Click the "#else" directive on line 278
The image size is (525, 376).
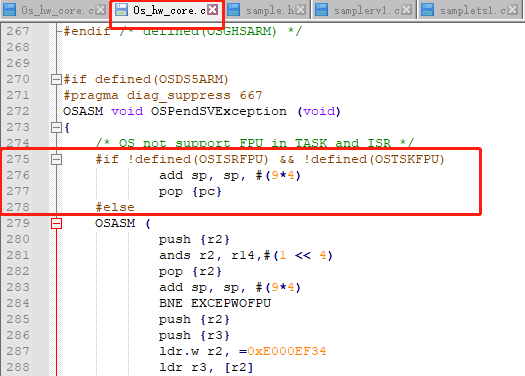click(115, 207)
